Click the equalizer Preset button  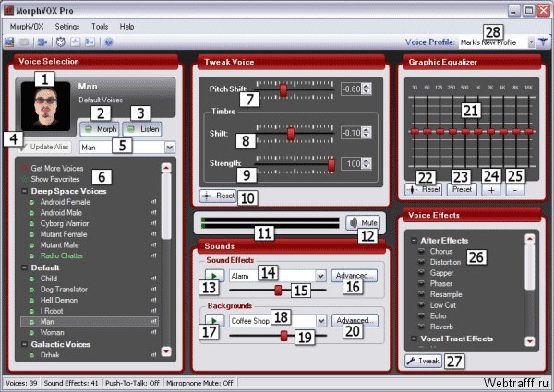click(x=462, y=189)
